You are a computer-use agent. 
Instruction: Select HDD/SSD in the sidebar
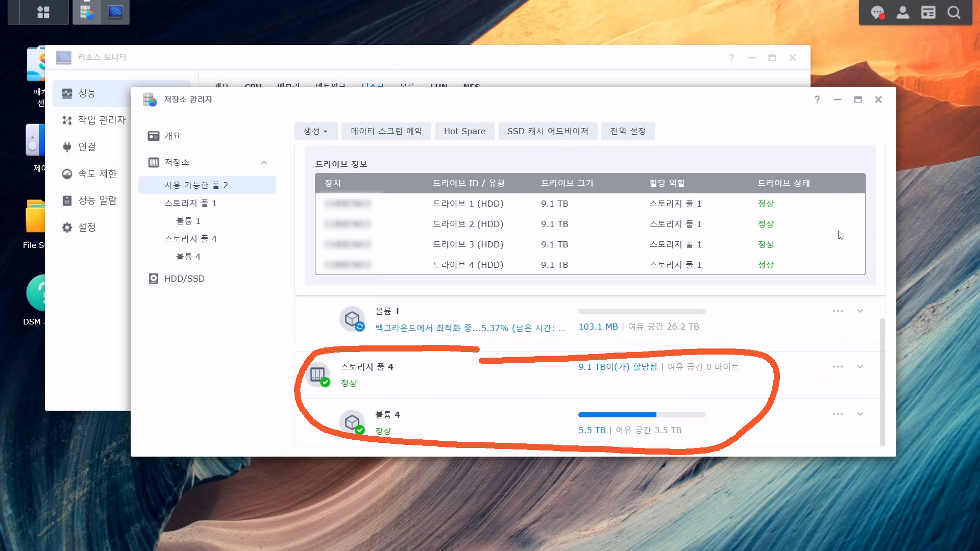click(x=184, y=279)
